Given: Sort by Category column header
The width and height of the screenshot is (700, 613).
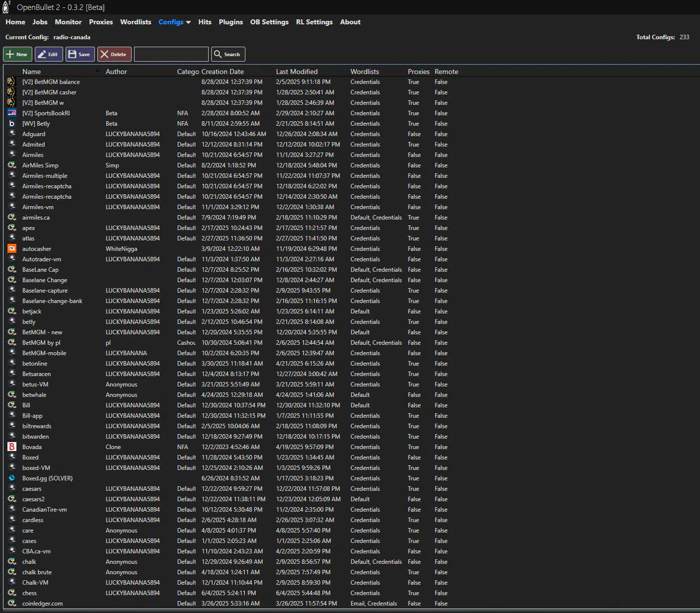Looking at the screenshot, I should click(188, 72).
